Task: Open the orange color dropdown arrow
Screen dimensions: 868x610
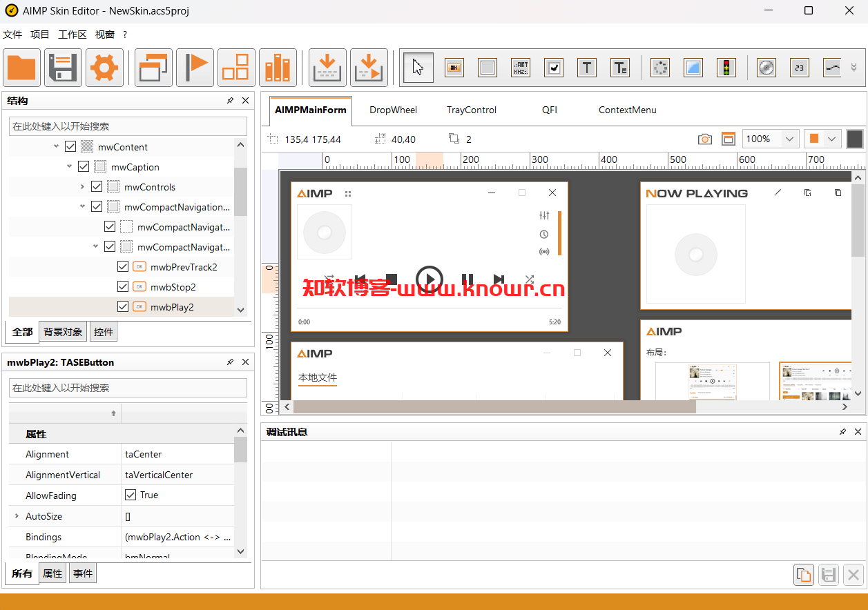Action: [832, 139]
